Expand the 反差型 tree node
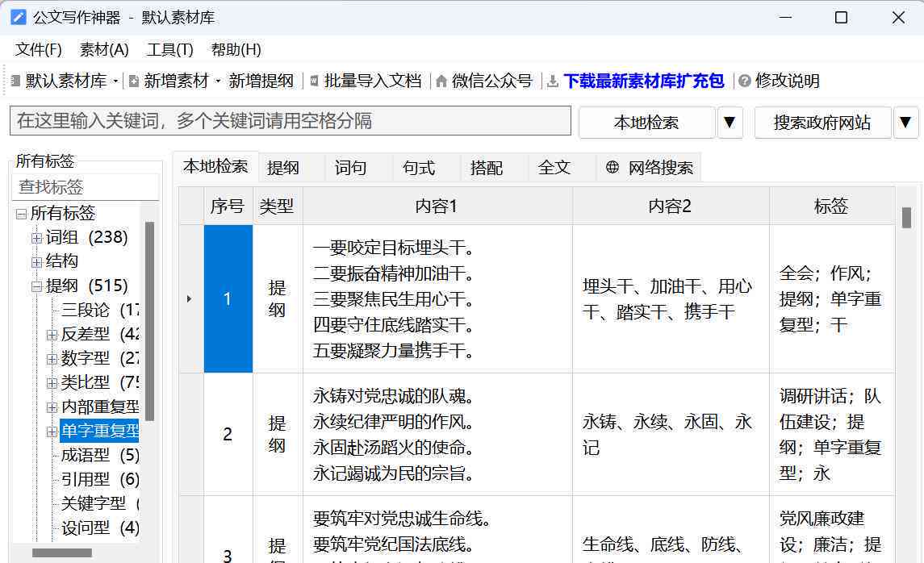 click(52, 335)
